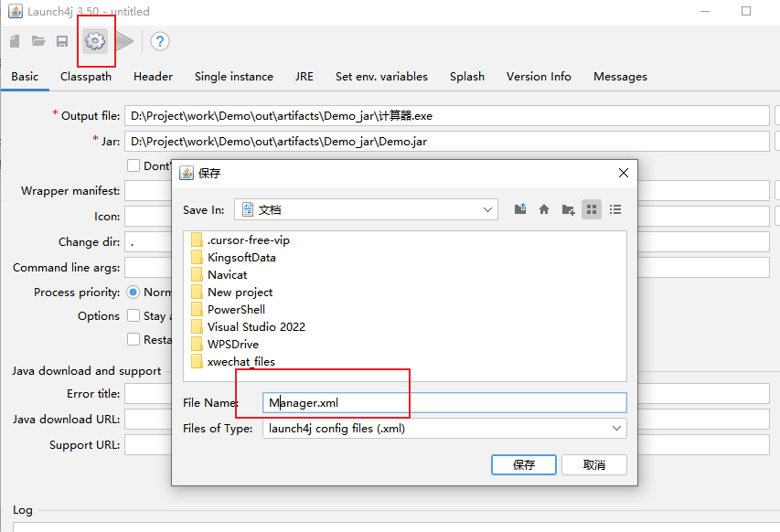Image resolution: width=780 pixels, height=532 pixels.
Task: Expand the Files of Type dropdown
Action: [x=444, y=429]
